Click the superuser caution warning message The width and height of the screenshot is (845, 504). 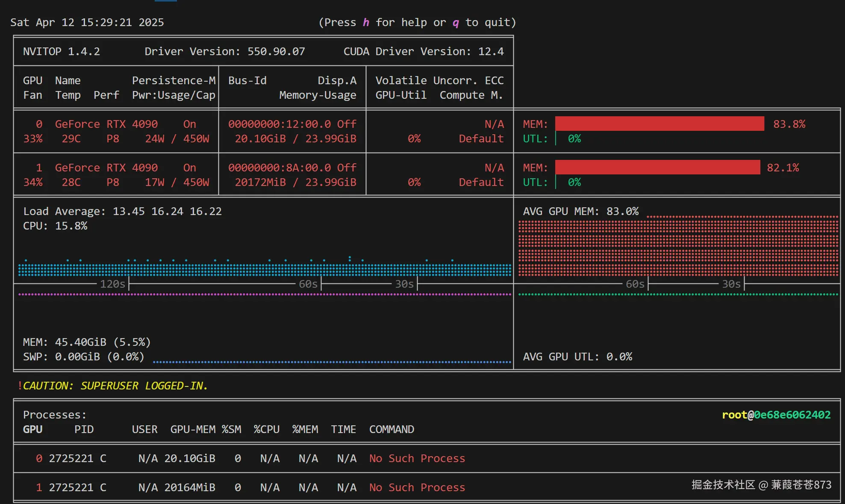[x=113, y=386]
